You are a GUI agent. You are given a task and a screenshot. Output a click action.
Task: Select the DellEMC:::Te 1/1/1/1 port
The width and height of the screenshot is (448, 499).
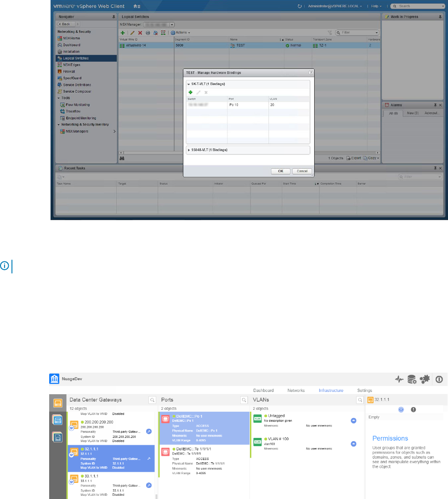click(x=204, y=461)
